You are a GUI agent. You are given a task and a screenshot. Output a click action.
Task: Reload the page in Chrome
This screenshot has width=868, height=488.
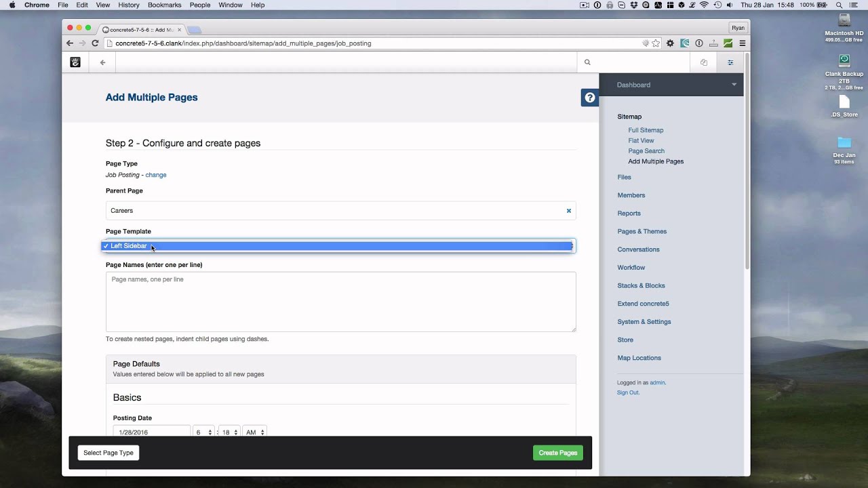[x=95, y=43]
